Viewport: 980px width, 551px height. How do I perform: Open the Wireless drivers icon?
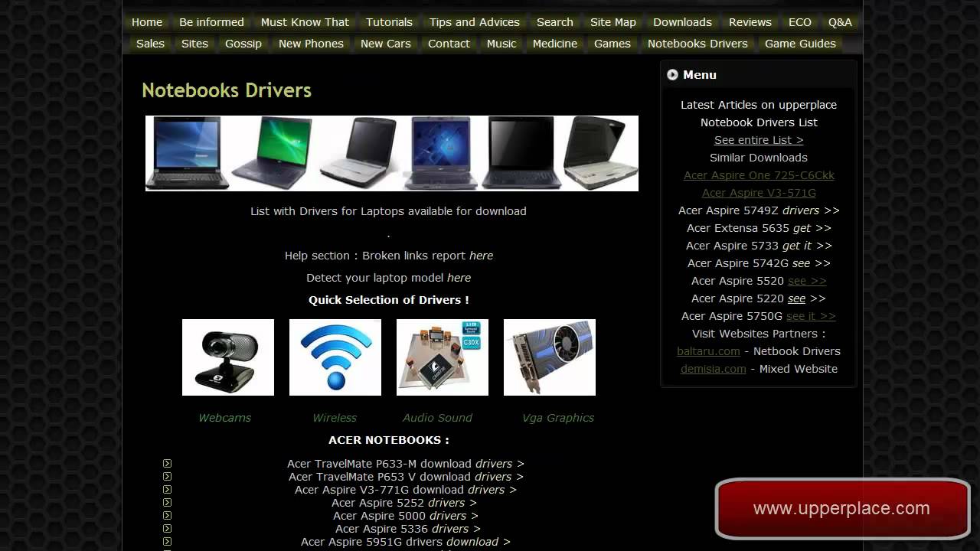pyautogui.click(x=335, y=357)
